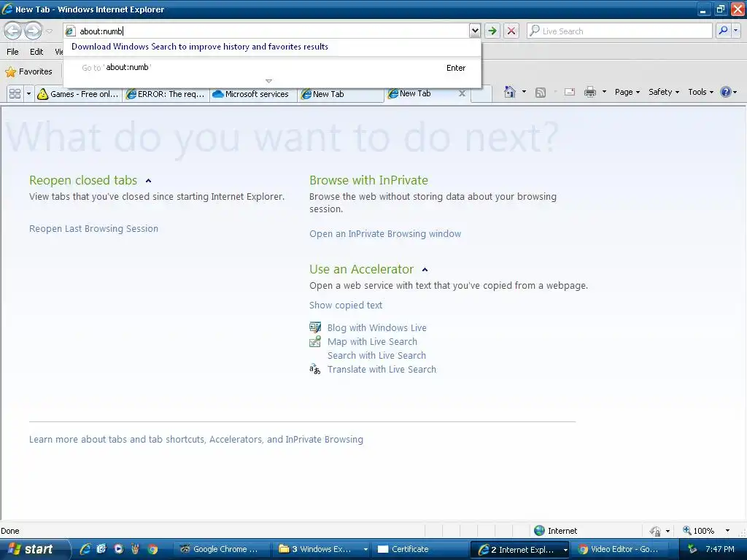Click the Live Search magnifier button
Viewport: 747px width, 560px height.
tap(723, 31)
